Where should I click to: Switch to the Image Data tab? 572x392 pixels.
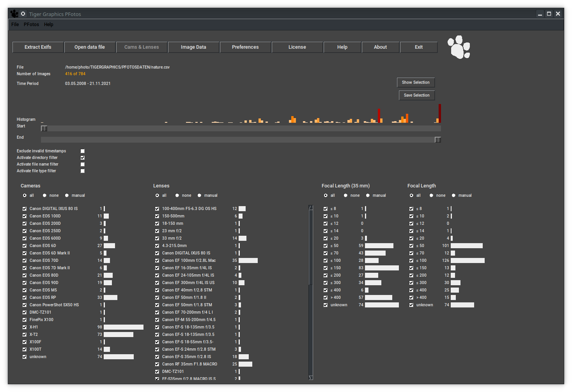click(x=193, y=47)
